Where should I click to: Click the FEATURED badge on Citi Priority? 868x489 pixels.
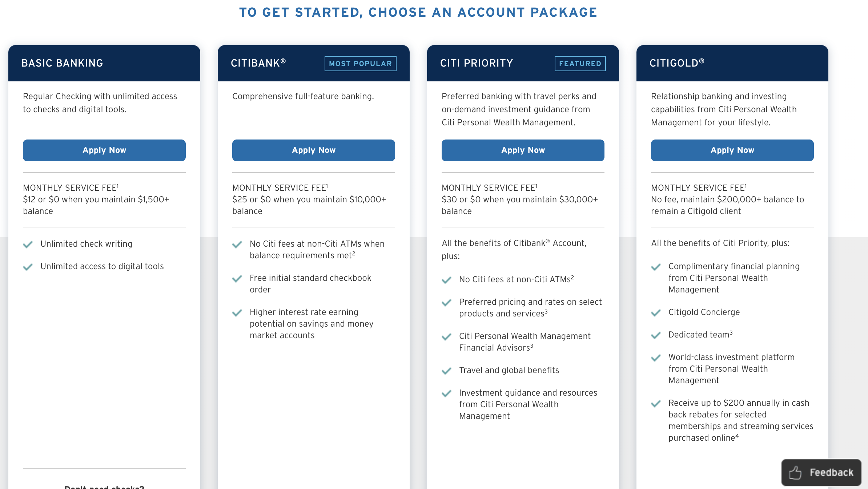(x=580, y=64)
